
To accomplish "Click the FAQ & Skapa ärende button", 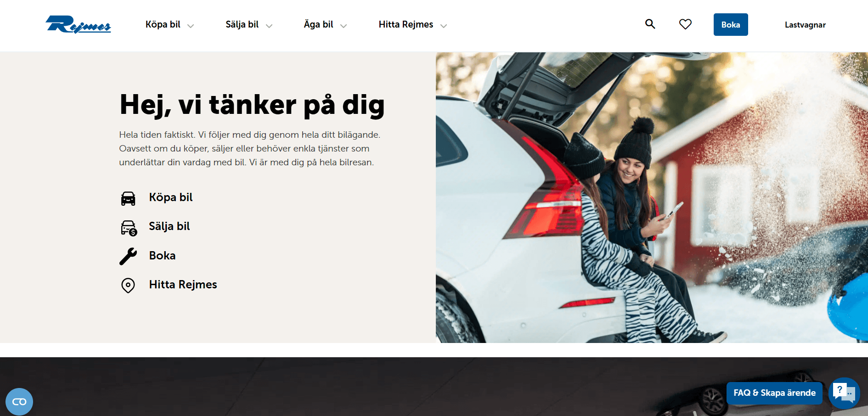I will (774, 393).
